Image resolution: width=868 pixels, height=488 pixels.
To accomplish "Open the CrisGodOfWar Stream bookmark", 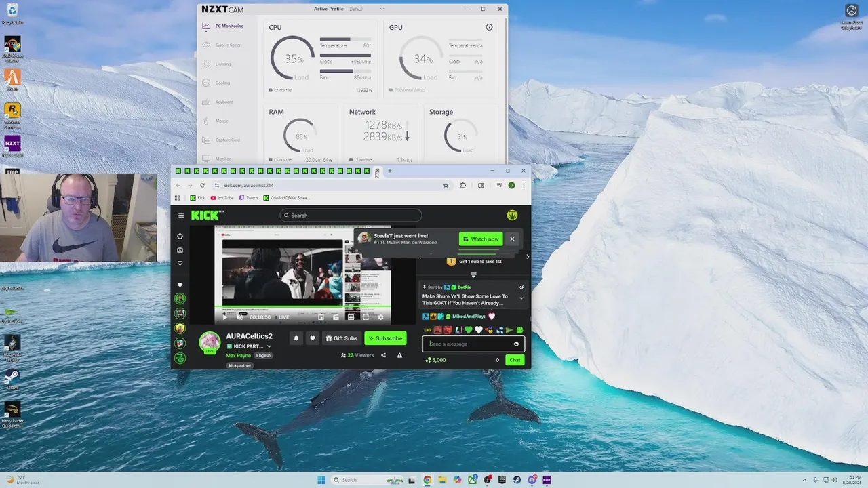I will click(286, 198).
